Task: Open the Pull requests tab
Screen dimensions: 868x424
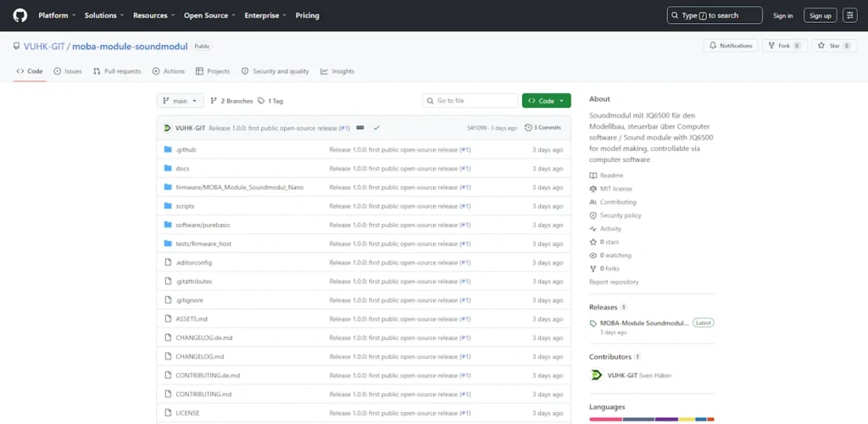Action: [x=117, y=71]
